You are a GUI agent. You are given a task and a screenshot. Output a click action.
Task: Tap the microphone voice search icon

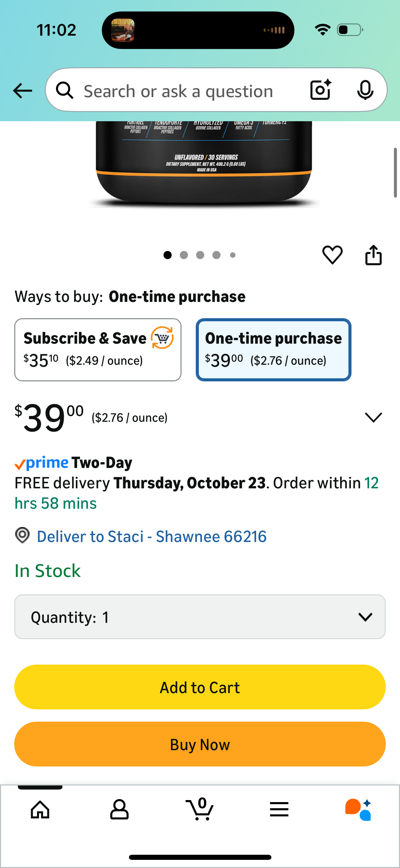tap(365, 90)
